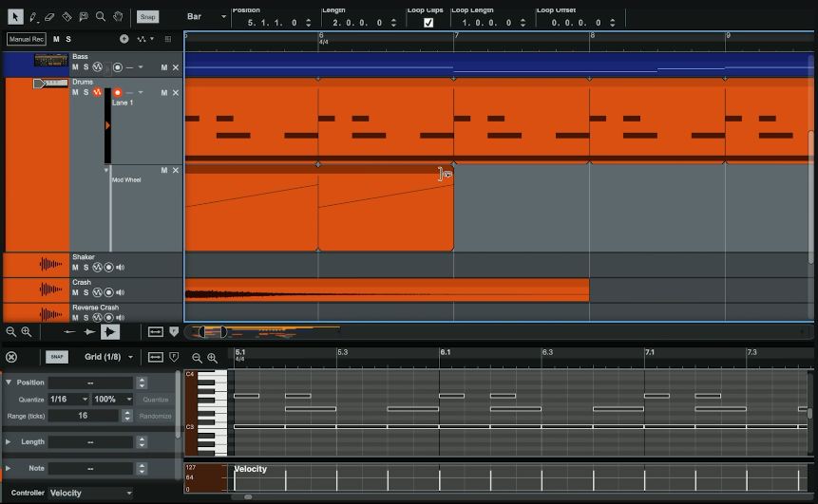Click the Bass track instrument thumbnail
Screen dimensions: 818x504
50,61
